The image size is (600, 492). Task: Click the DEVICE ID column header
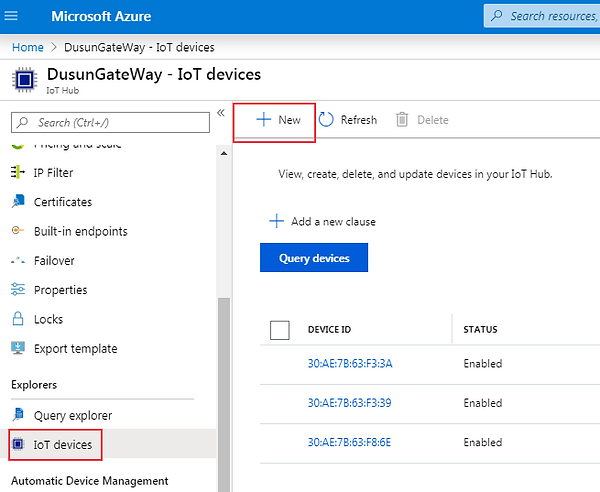(329, 329)
